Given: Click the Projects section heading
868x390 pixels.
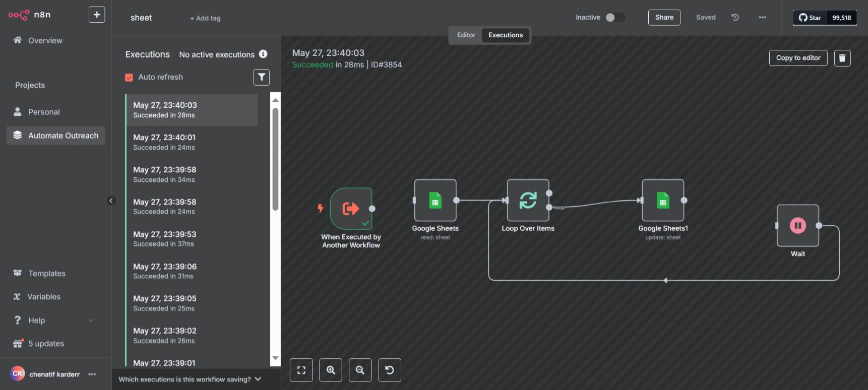Looking at the screenshot, I should point(30,85).
